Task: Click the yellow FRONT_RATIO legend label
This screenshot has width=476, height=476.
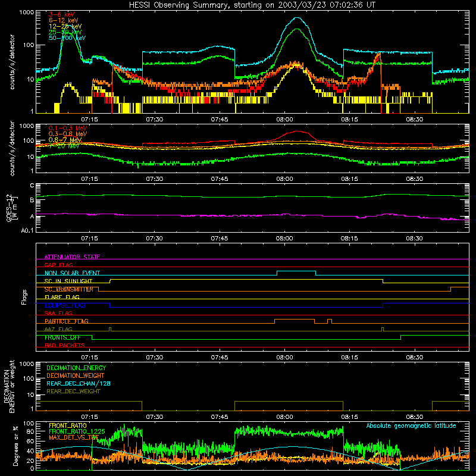Action: click(x=68, y=425)
